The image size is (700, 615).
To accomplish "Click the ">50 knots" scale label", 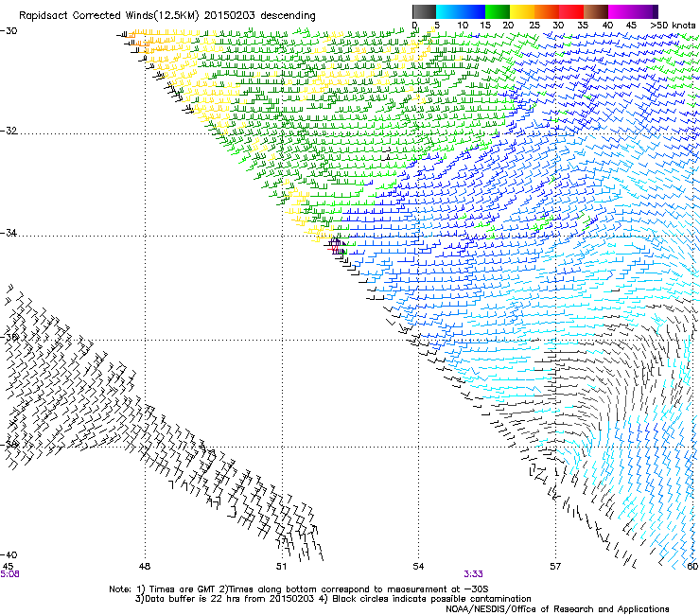I will click(x=673, y=26).
